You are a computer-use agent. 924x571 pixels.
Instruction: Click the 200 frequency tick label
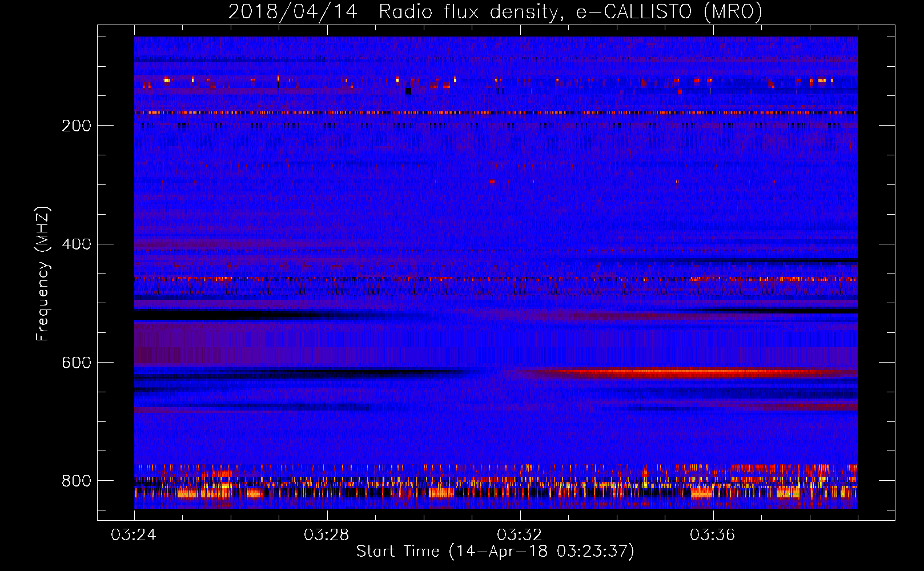[77, 126]
